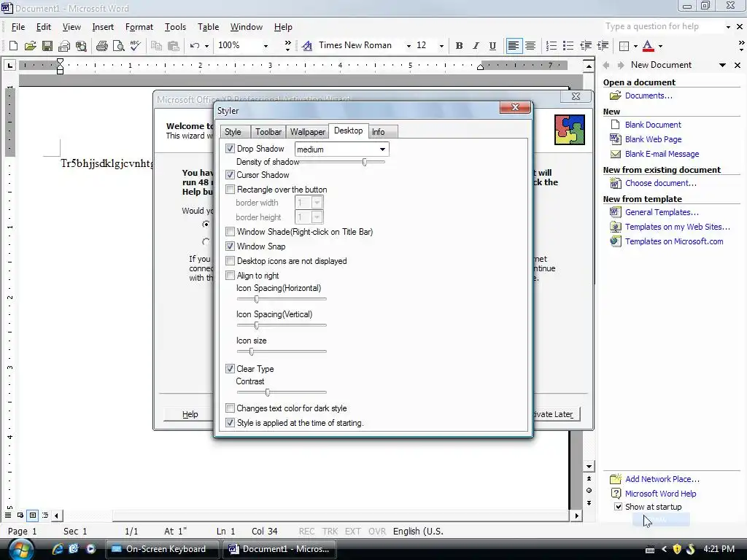Open the Tools menu in Word
The image size is (747, 560).
(175, 27)
